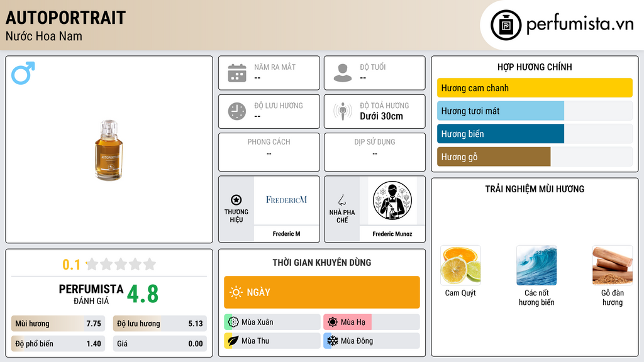This screenshot has width=644, height=362.
Task: Click the Giá 0.00 score bar
Action: tap(160, 344)
